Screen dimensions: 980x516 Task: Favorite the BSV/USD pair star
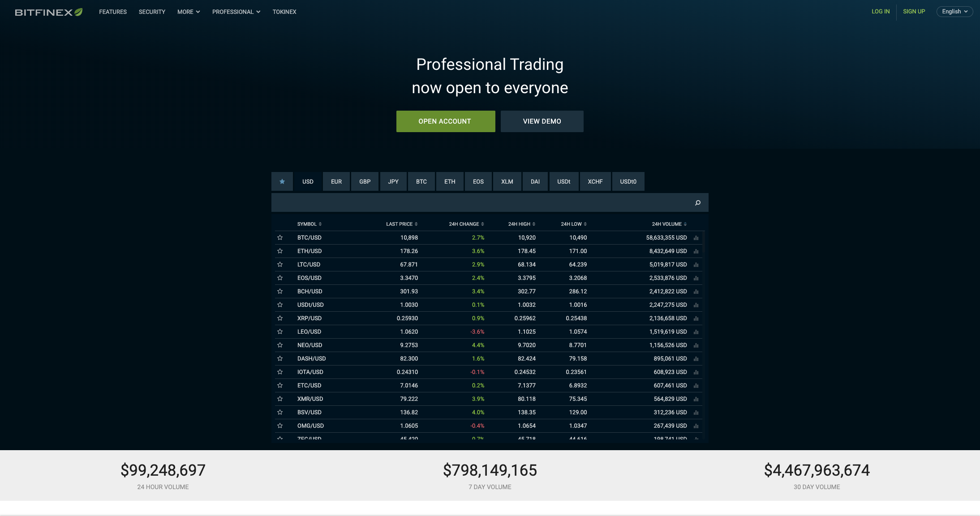pos(280,412)
